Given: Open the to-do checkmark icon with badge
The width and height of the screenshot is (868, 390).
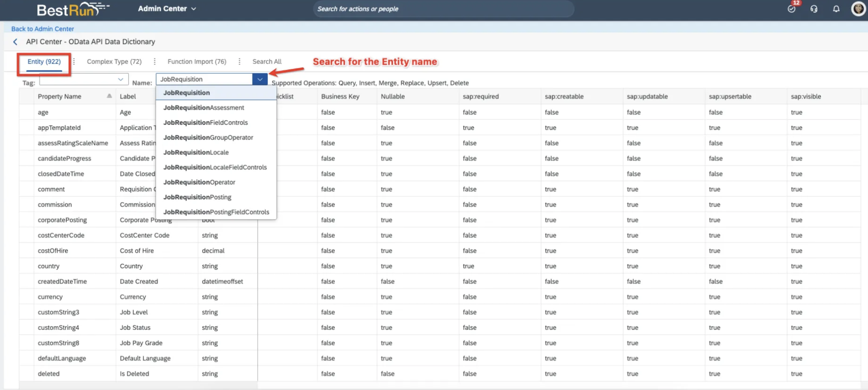Looking at the screenshot, I should click(792, 9).
